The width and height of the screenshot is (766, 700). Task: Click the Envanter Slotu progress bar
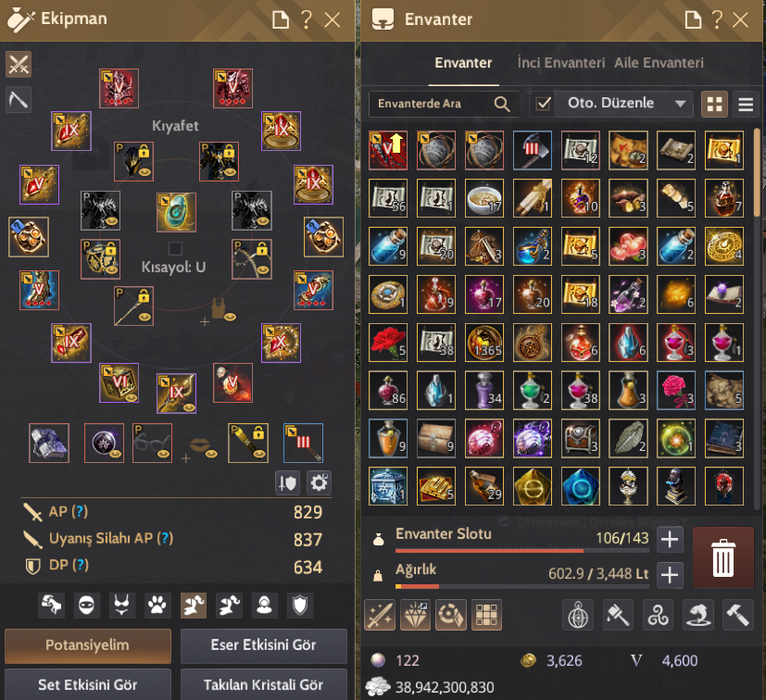tap(522, 551)
